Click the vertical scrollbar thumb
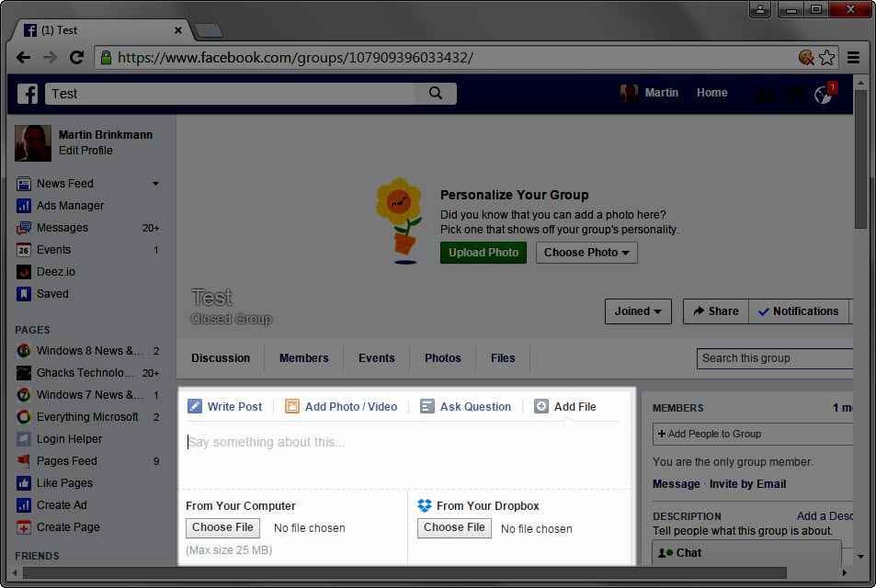The width and height of the screenshot is (876, 588). [x=860, y=159]
